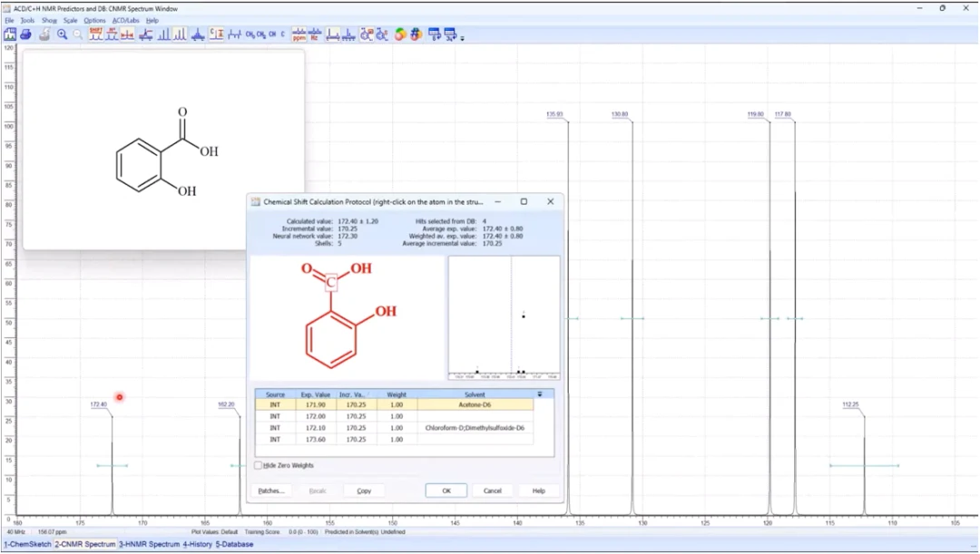Click the Patches... button
980x554 pixels.
pos(271,491)
